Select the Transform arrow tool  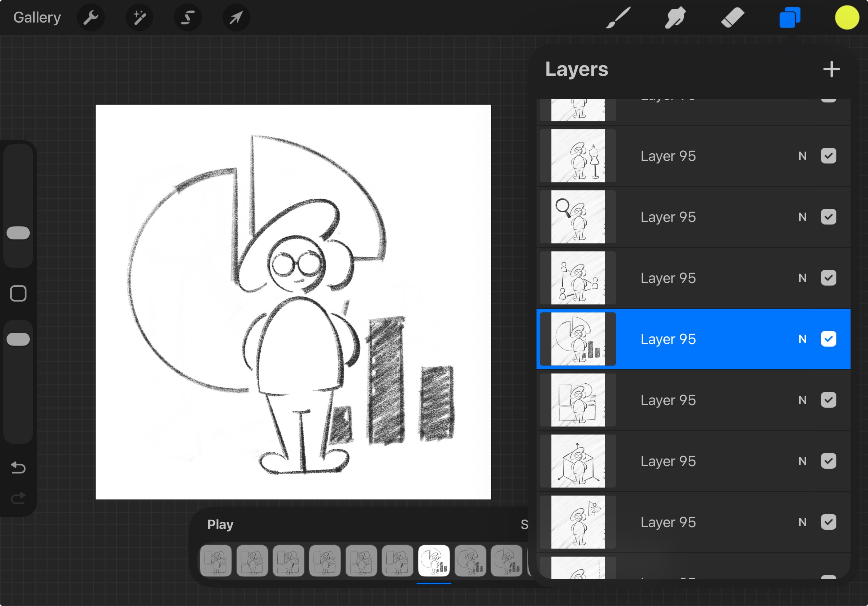tap(236, 17)
